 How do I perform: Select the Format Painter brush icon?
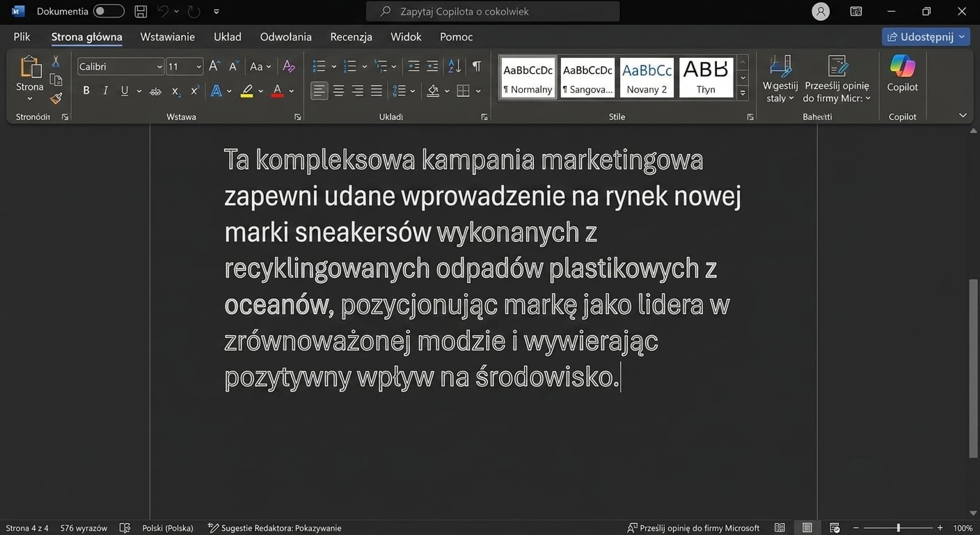[x=56, y=98]
